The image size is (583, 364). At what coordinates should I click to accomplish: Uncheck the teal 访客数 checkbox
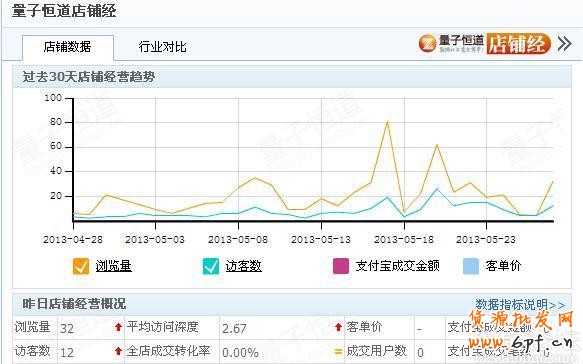point(210,266)
